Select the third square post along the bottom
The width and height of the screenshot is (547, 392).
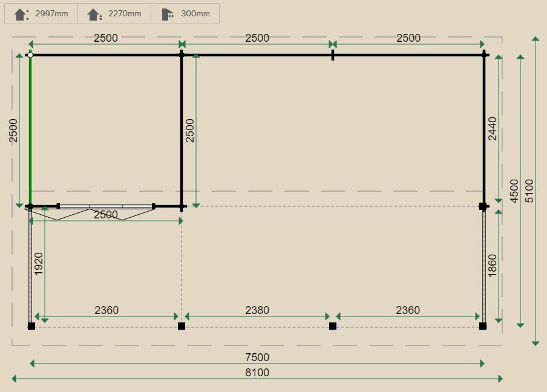pos(333,326)
